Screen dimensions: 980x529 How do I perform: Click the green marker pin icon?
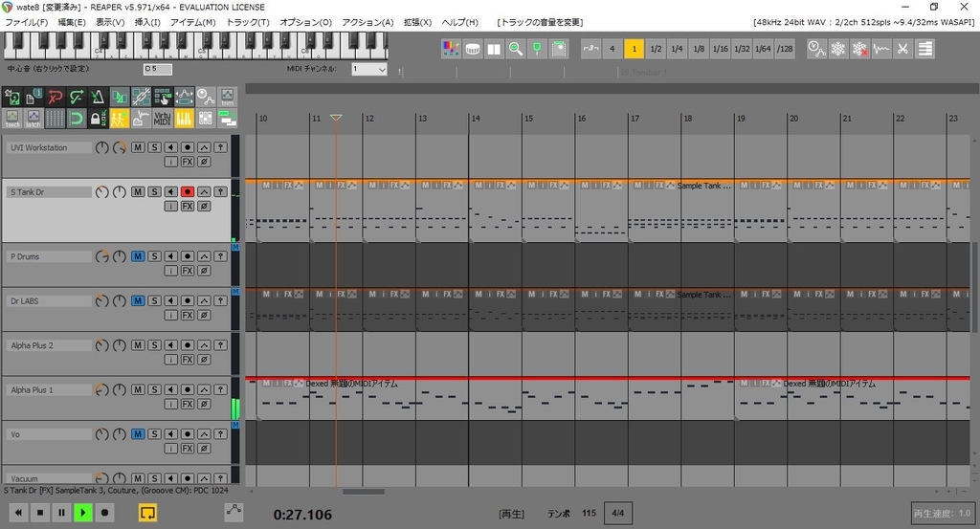point(537,49)
